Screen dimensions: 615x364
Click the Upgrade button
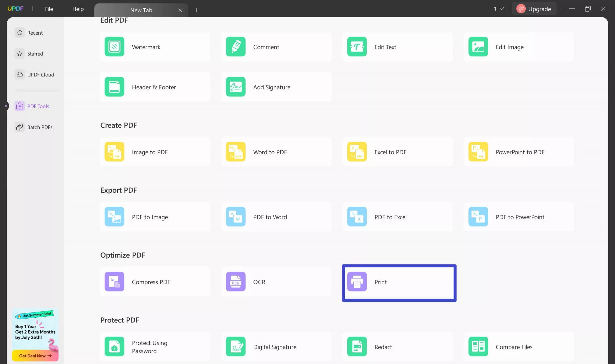(x=534, y=9)
